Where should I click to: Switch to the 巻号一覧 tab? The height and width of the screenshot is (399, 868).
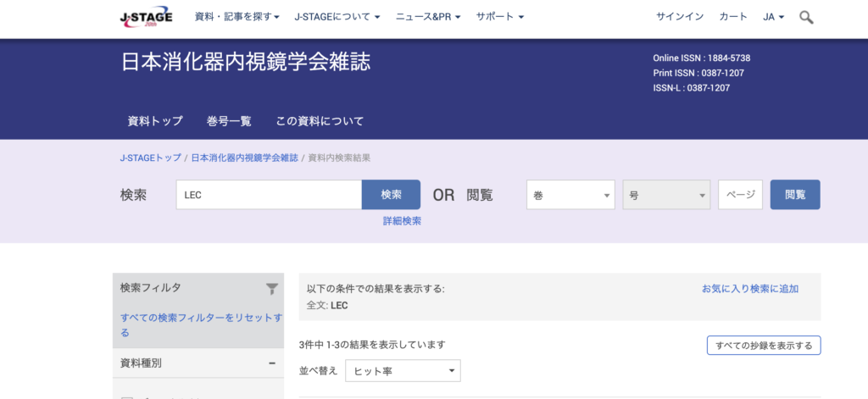pos(229,121)
